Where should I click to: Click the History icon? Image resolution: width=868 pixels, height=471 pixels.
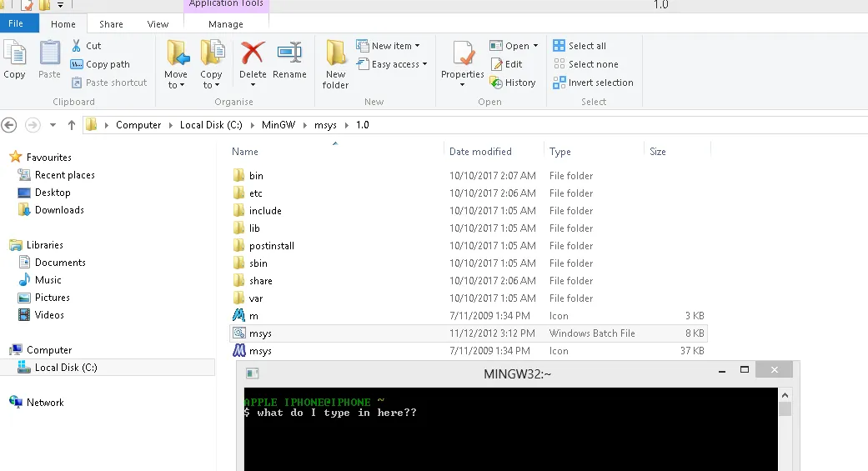point(496,83)
